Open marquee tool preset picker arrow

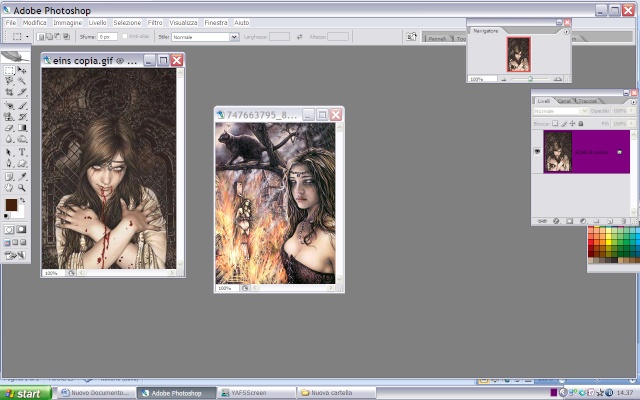27,37
